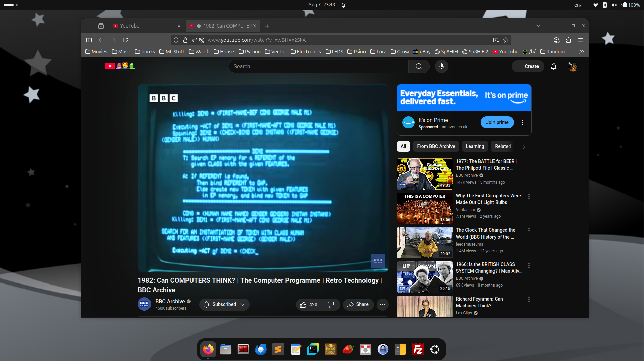Share the video with Share button

(358, 304)
